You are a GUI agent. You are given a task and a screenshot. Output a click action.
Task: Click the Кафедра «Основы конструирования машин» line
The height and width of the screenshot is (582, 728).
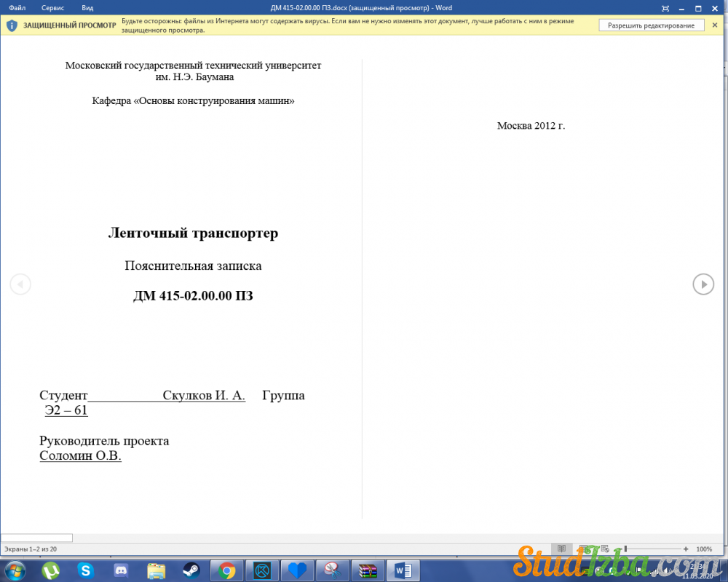tap(193, 100)
